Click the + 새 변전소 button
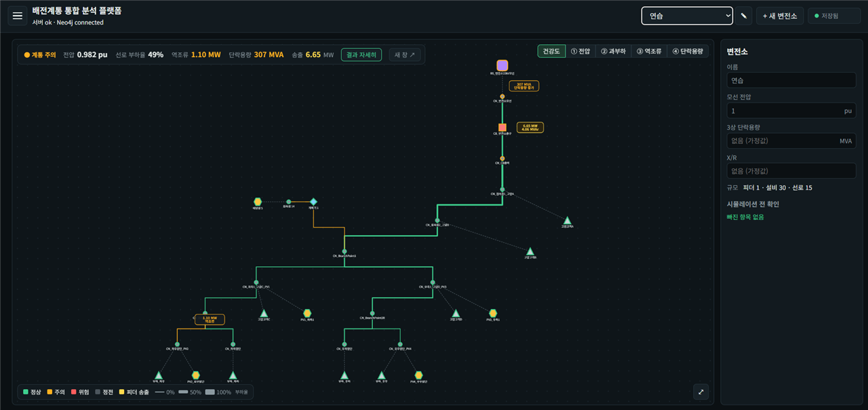 780,16
